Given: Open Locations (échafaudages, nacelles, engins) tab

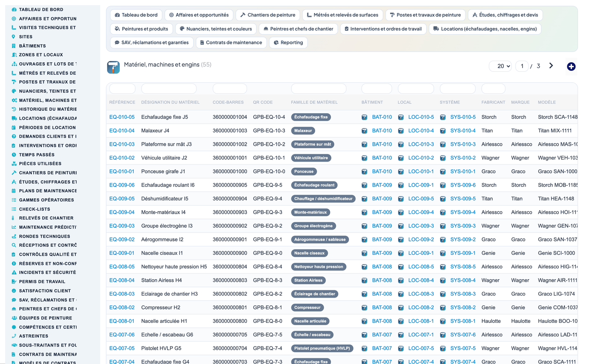Looking at the screenshot, I should 485,29.
